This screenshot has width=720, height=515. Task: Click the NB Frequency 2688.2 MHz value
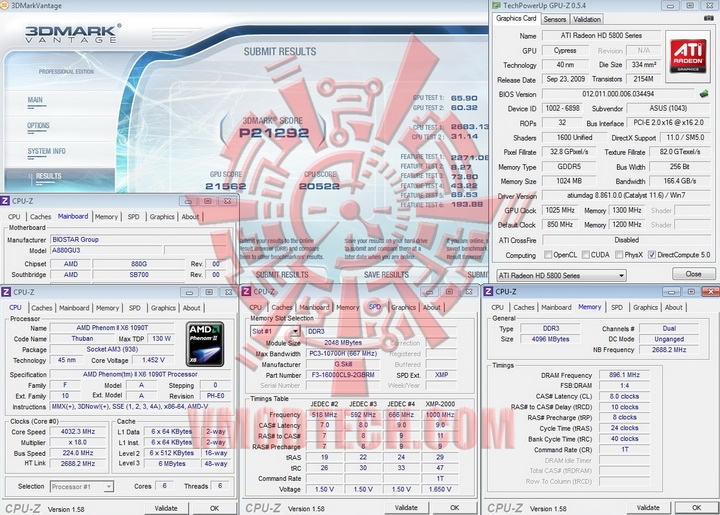669,350
